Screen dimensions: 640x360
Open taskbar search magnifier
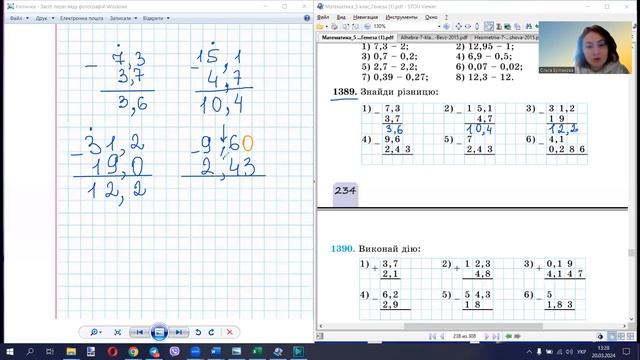pos(30,351)
